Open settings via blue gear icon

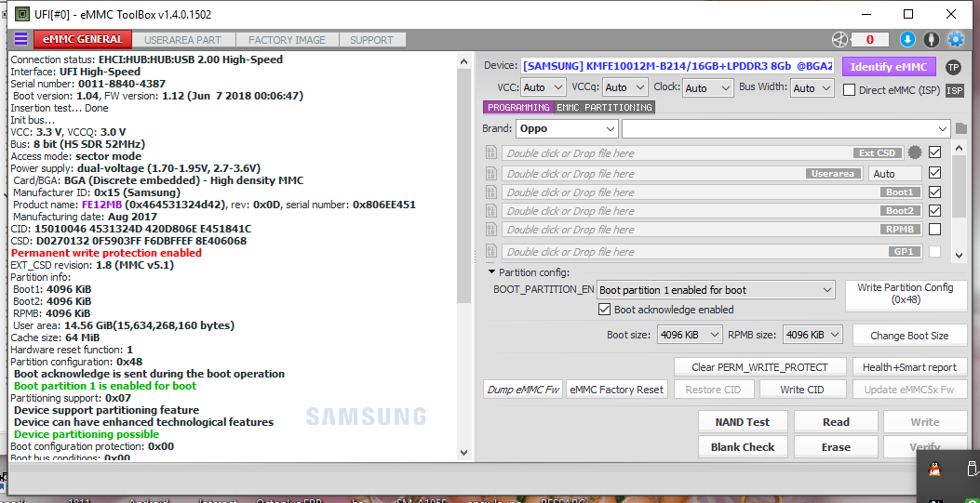[x=955, y=39]
